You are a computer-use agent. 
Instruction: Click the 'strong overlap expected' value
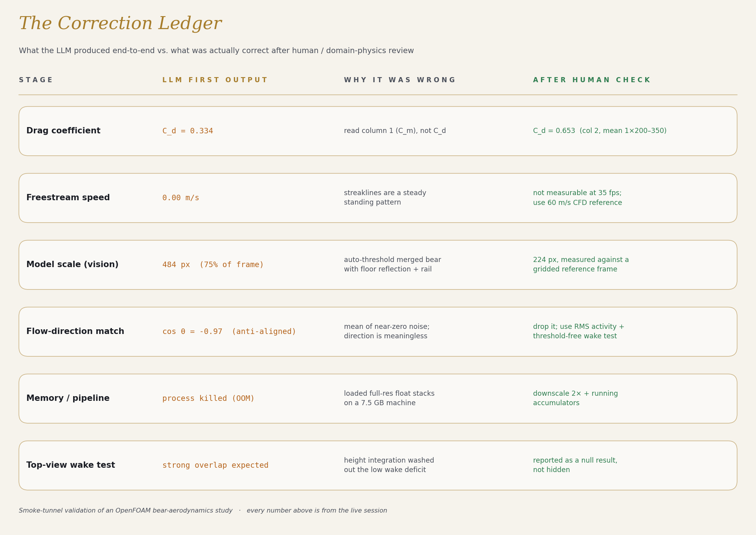[215, 465]
